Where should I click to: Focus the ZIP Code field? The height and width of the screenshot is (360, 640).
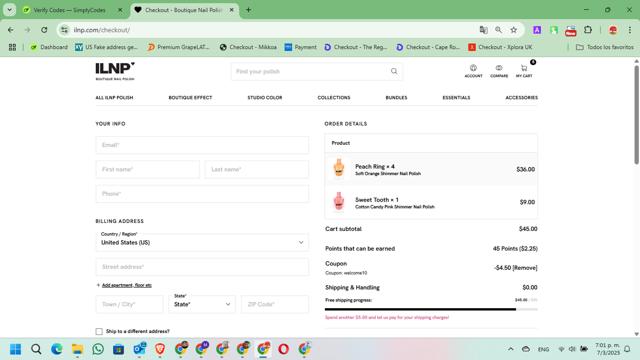pyautogui.click(x=275, y=304)
